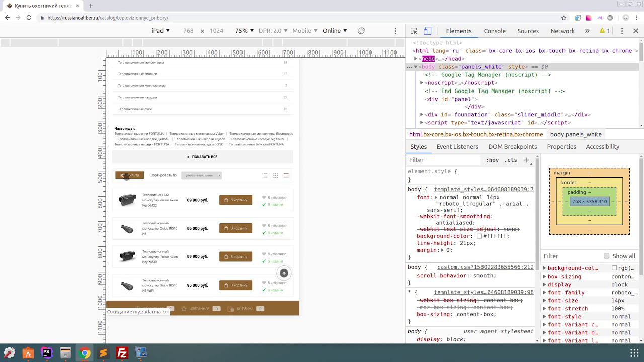Expand the background-color computed property
Viewport: 644px width, 362px height.
pos(545,268)
